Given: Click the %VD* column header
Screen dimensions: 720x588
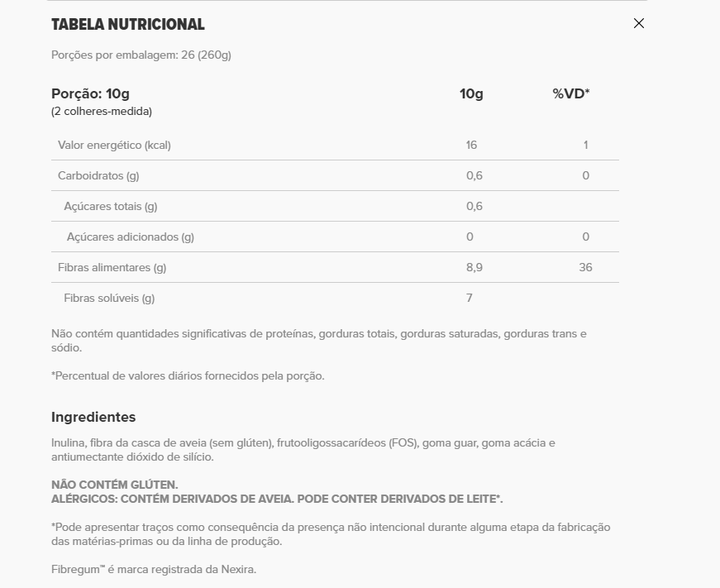Looking at the screenshot, I should coord(570,93).
